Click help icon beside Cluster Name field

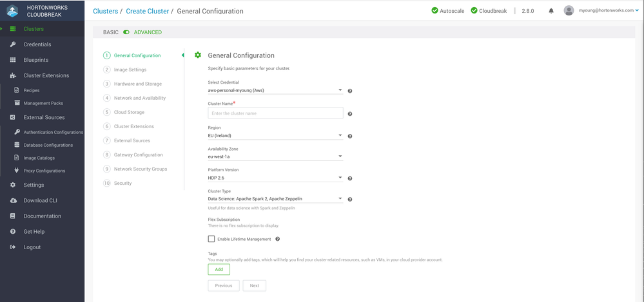(x=350, y=114)
